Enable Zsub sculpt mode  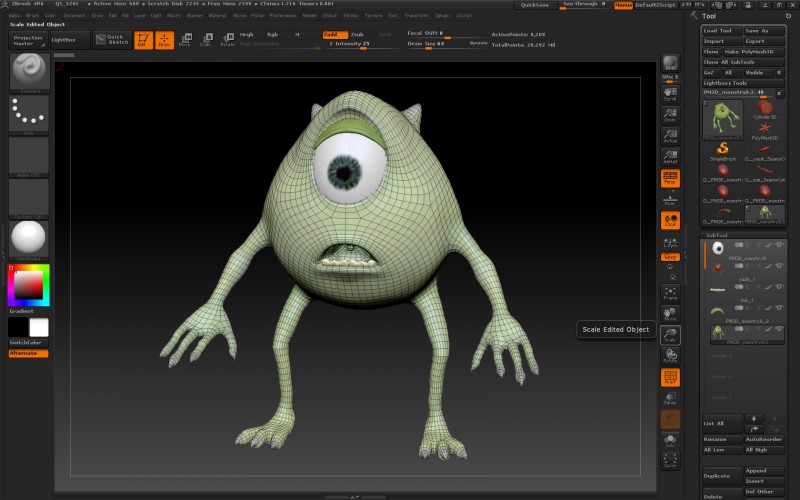pos(357,34)
